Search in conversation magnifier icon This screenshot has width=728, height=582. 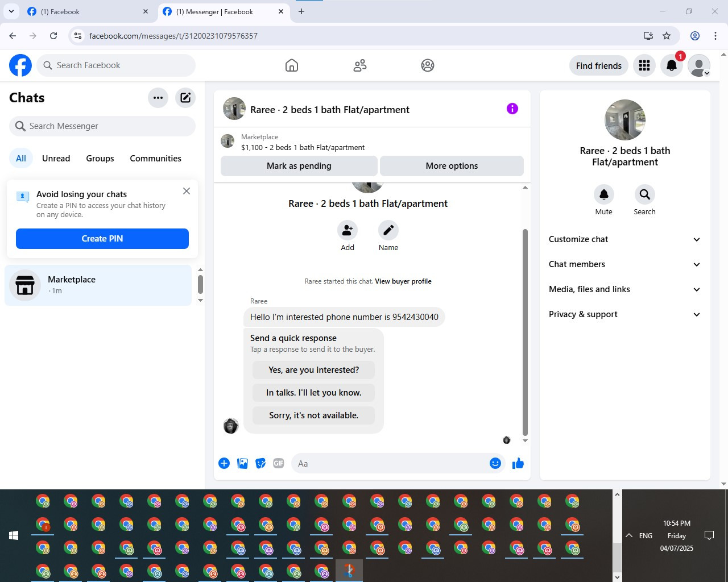coord(645,194)
